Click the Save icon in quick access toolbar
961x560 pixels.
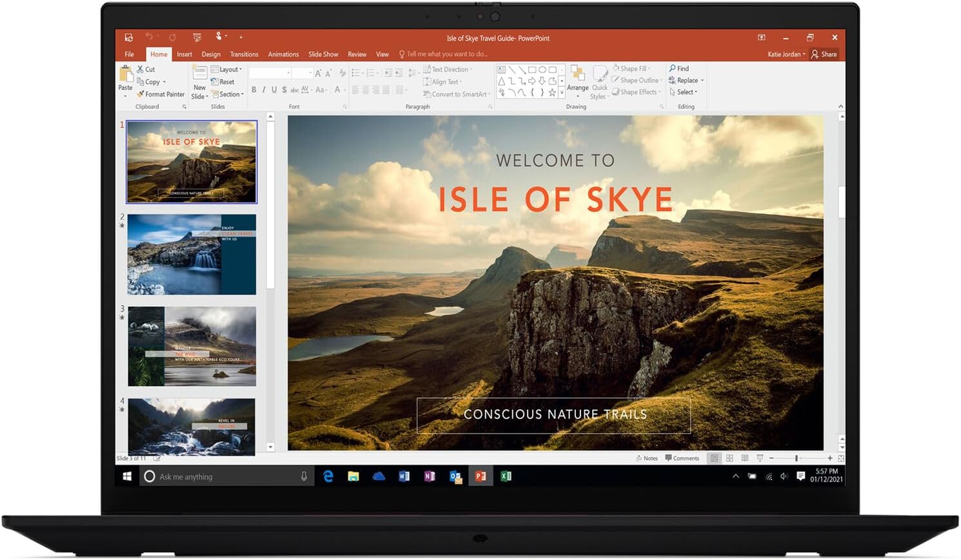click(x=129, y=37)
